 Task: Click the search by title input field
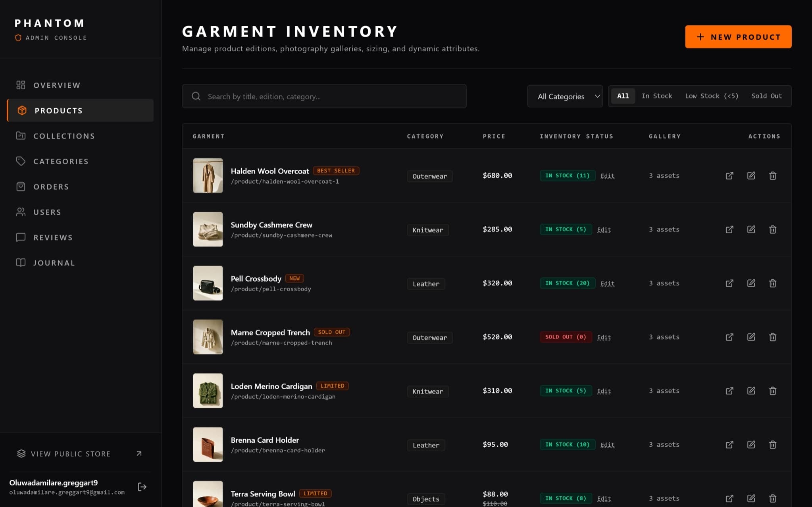click(x=324, y=96)
